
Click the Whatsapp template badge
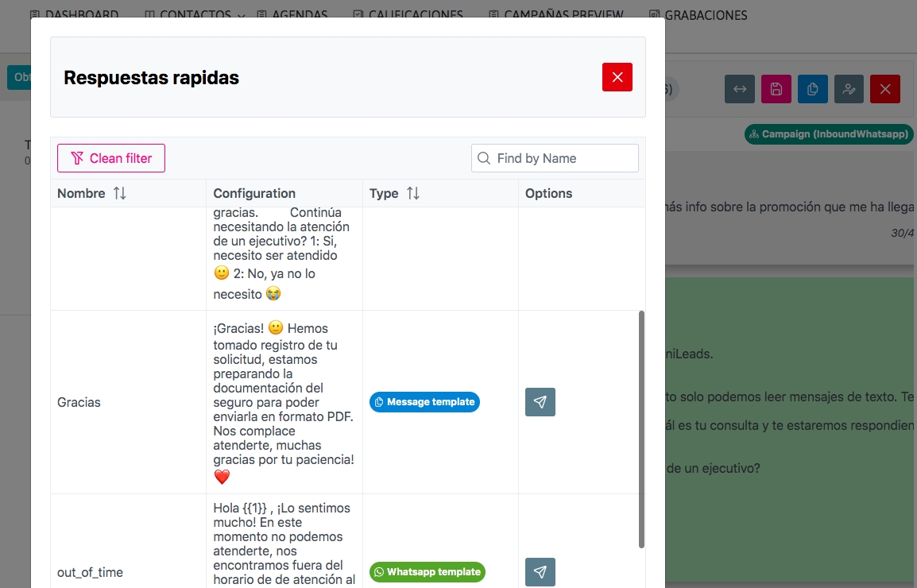[428, 571]
